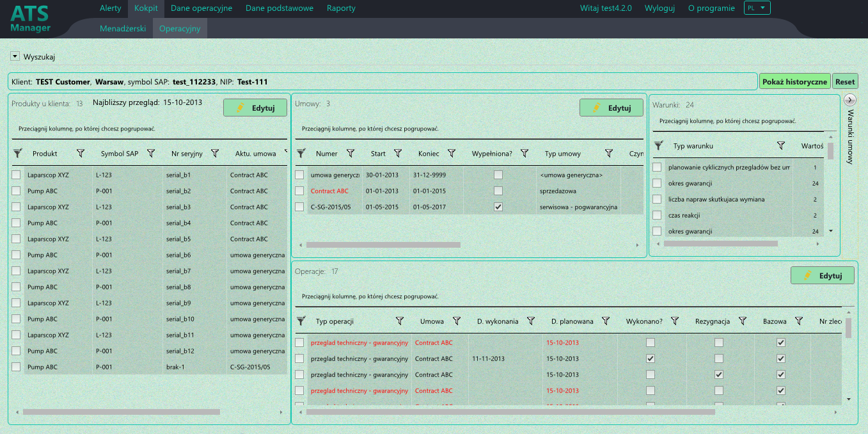Screen dimensions: 868x434
Task: Open the filter for the Nr seryjny column
Action: [x=215, y=154]
